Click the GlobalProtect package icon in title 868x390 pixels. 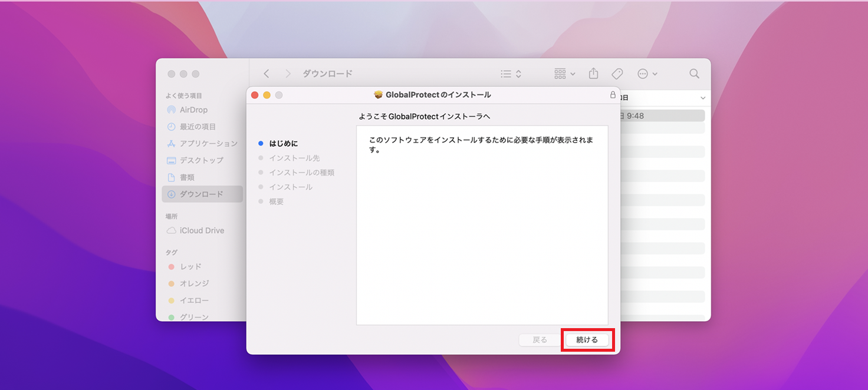(x=379, y=95)
